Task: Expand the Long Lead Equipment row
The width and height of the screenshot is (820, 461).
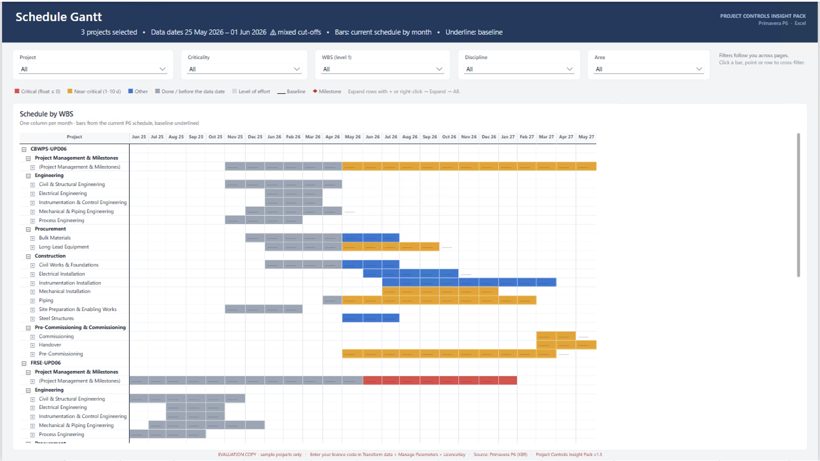Action: (32, 247)
